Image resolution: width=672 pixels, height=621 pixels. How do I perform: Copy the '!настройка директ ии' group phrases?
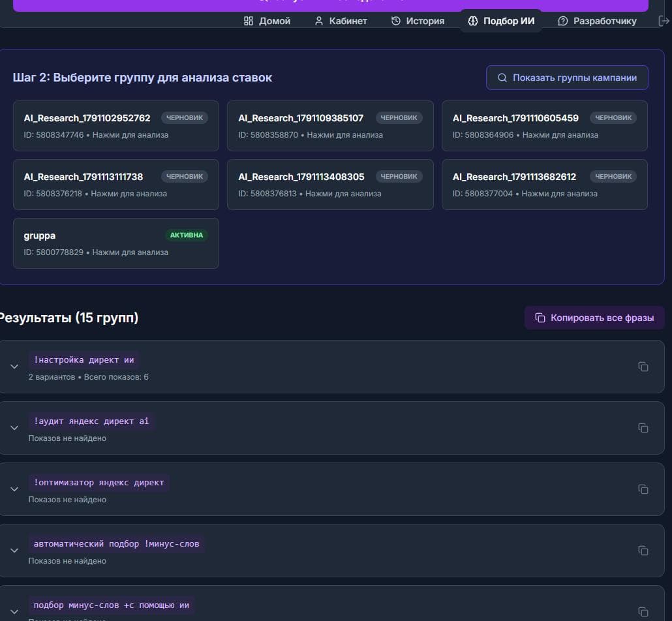[x=643, y=367]
